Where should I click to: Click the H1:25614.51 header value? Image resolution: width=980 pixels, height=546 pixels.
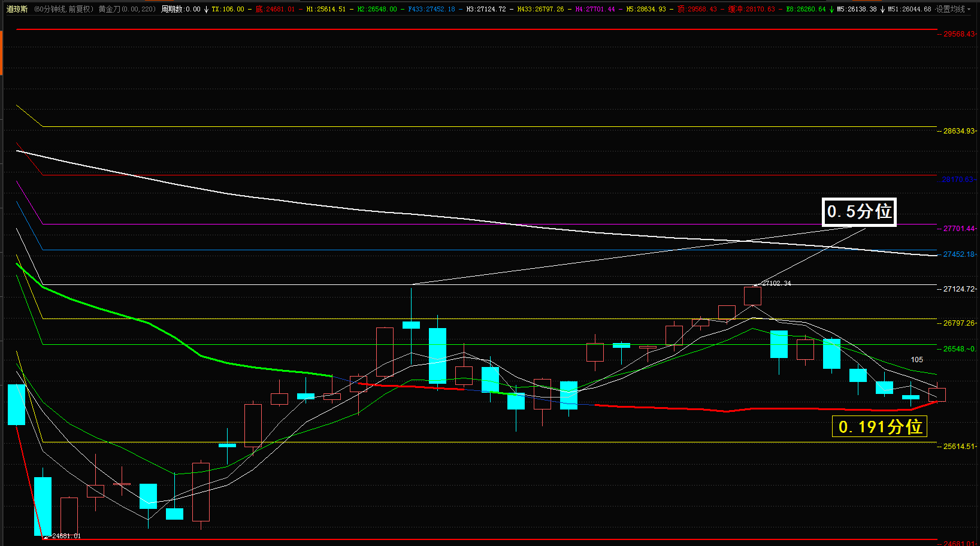[326, 9]
